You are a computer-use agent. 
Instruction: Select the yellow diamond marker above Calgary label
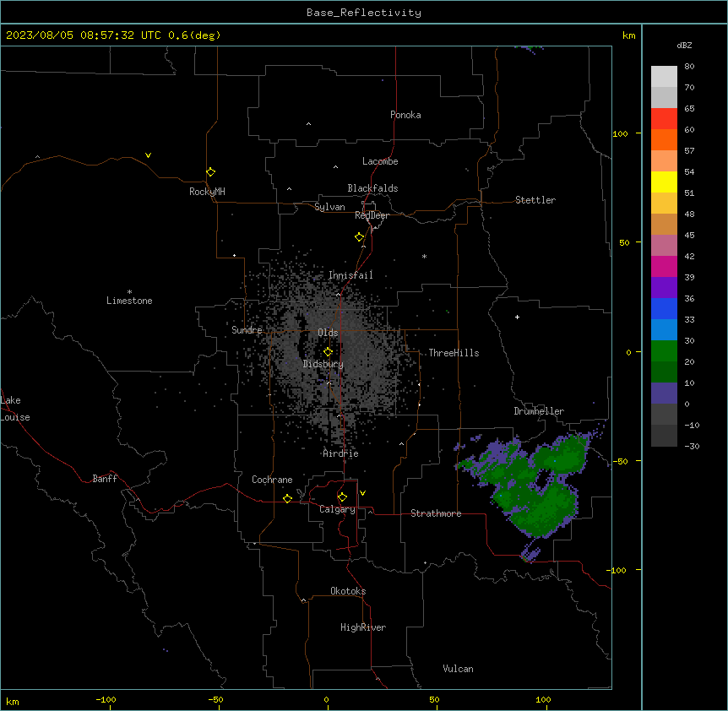(342, 497)
